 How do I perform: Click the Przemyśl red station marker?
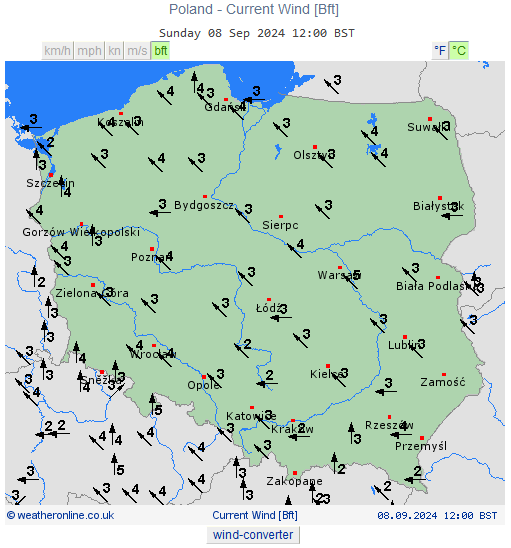click(422, 438)
